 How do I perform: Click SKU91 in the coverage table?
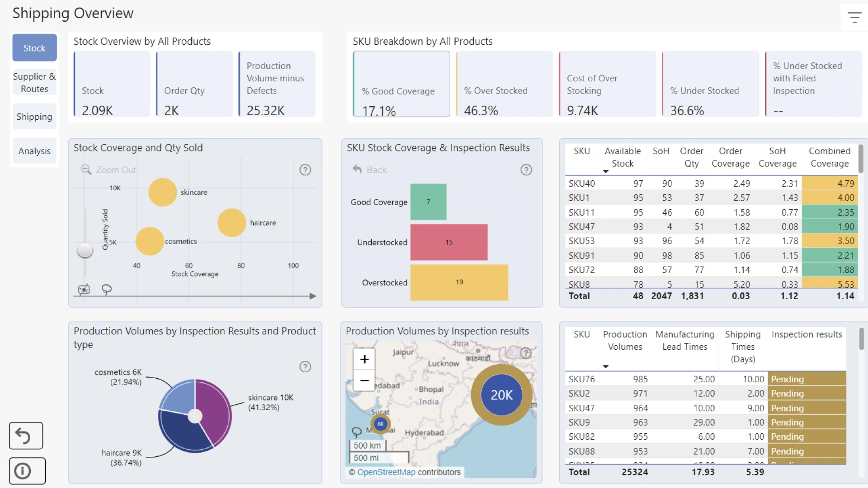(x=581, y=255)
